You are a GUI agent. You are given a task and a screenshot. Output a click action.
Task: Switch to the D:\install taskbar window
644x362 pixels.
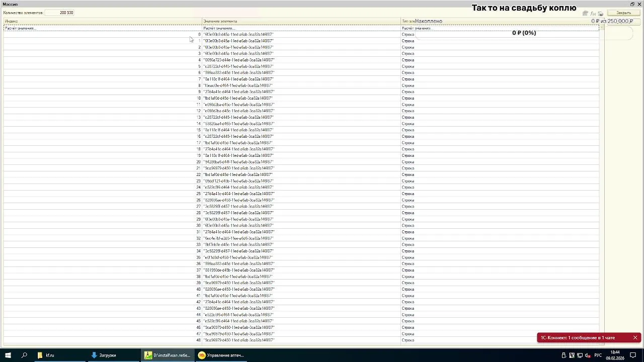pos(168,355)
